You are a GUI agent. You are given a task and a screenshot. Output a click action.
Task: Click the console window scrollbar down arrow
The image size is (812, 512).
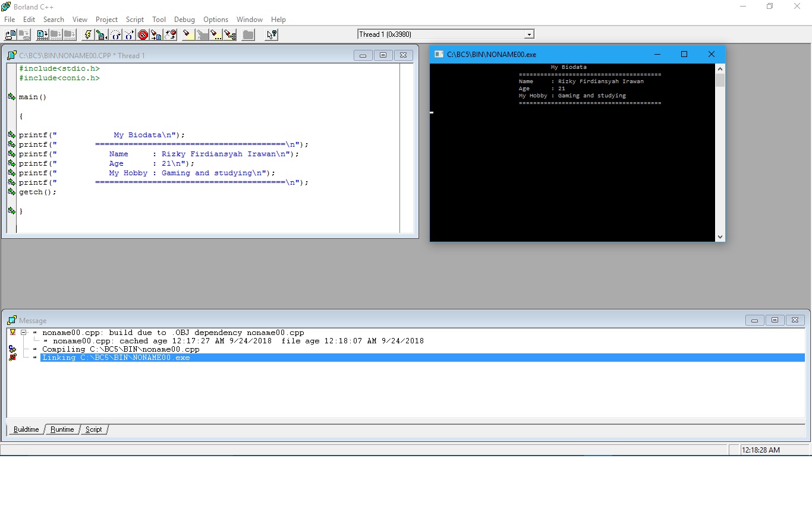[x=719, y=236]
